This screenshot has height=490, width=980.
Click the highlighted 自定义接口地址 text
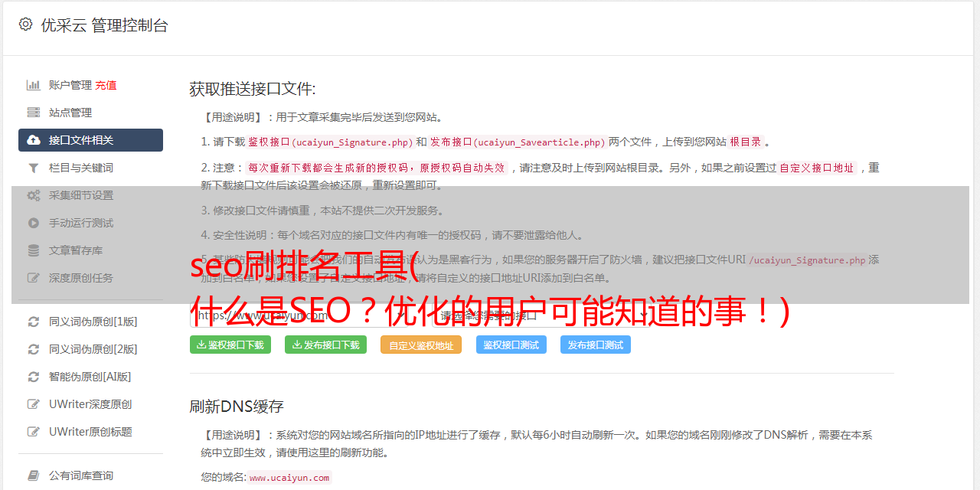[x=816, y=168]
